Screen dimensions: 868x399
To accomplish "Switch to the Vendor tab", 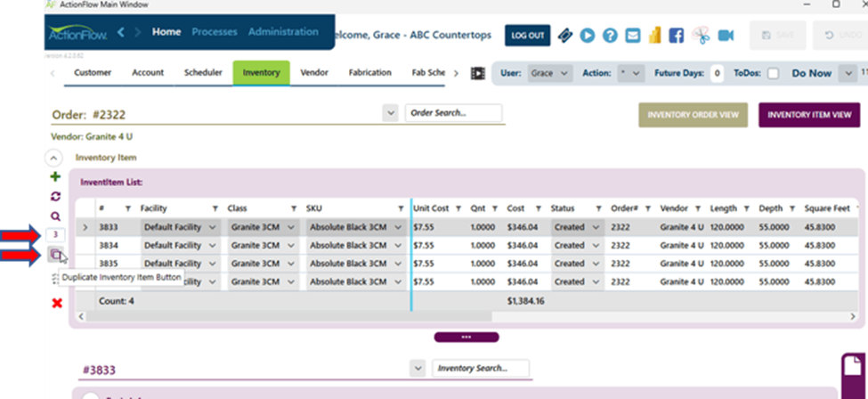I will point(314,73).
